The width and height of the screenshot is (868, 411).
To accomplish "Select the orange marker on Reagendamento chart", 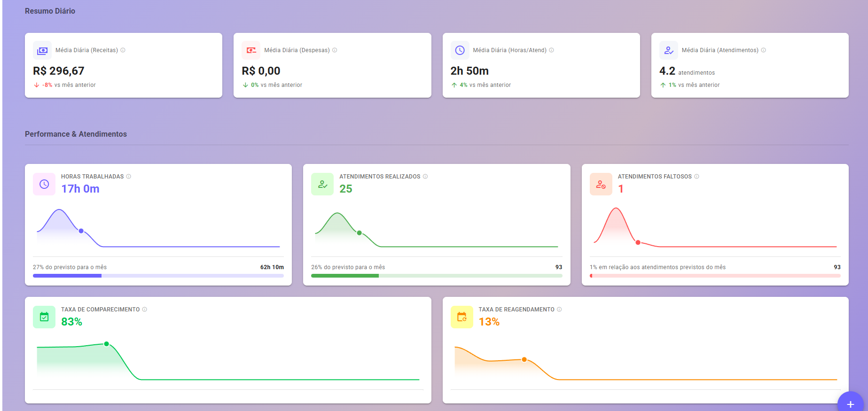I will 524,359.
